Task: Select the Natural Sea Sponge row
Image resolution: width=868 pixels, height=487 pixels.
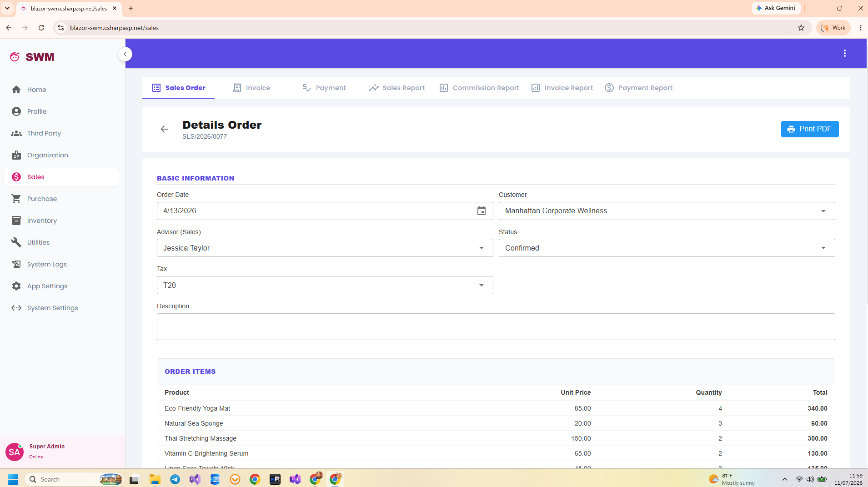Action: 496,423
